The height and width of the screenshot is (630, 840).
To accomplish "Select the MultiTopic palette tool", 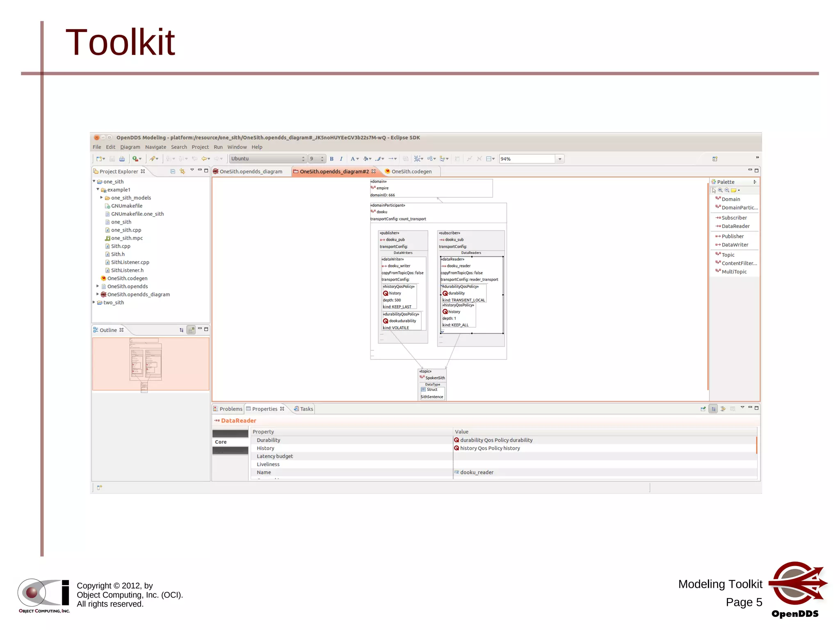I will (x=731, y=272).
